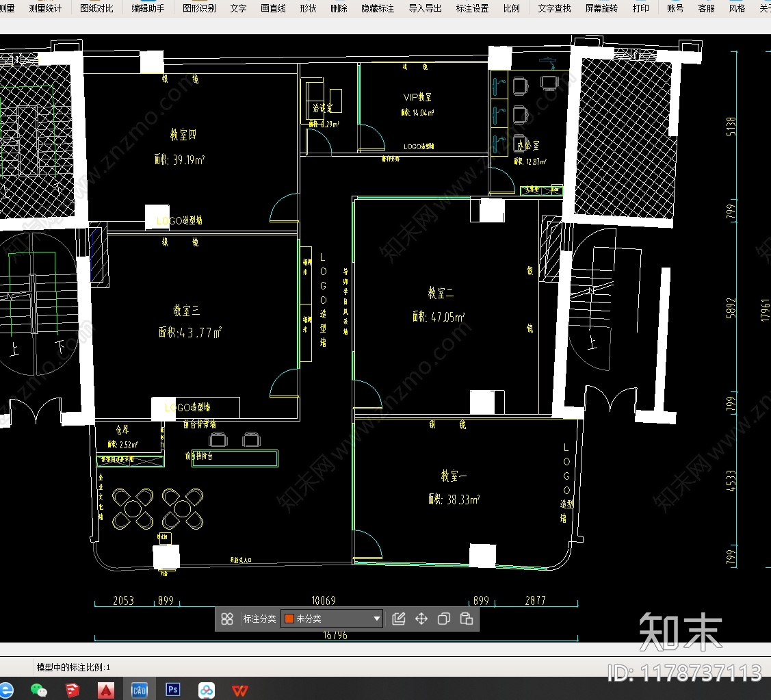771x700 pixels.
Task: Click the paste annotation icon
Action: pos(467,619)
